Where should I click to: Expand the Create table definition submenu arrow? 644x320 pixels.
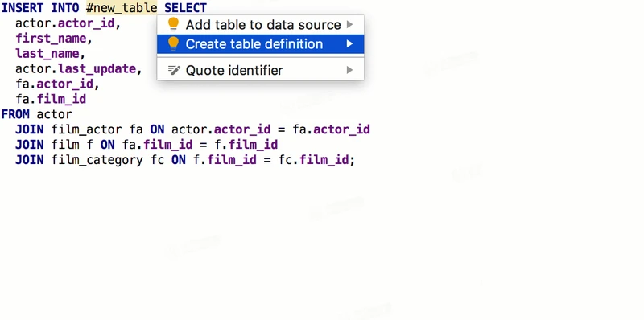(349, 44)
